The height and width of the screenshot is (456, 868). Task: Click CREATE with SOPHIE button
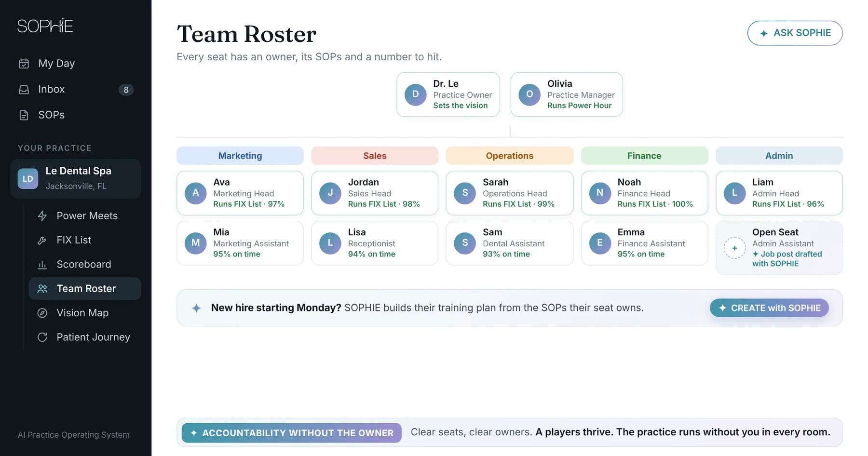coord(769,308)
